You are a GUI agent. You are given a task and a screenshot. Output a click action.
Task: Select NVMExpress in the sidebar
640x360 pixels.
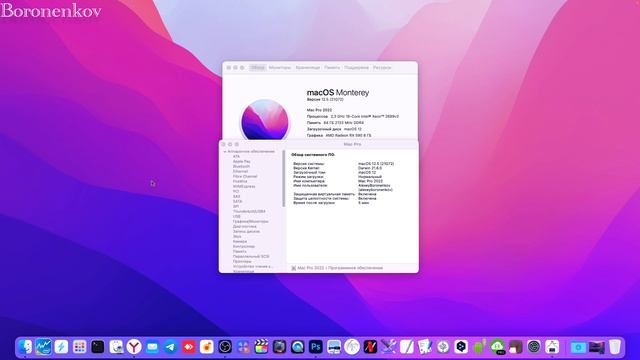(x=244, y=187)
